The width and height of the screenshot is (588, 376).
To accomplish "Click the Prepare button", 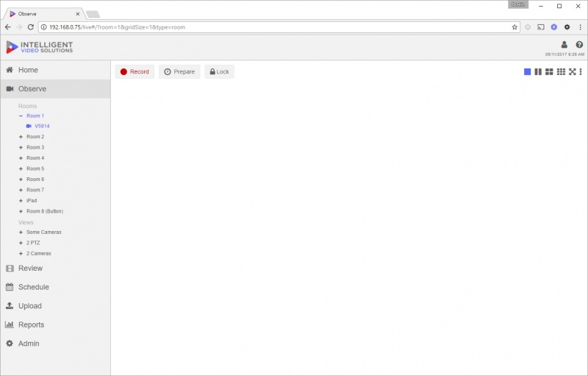I will click(x=179, y=71).
